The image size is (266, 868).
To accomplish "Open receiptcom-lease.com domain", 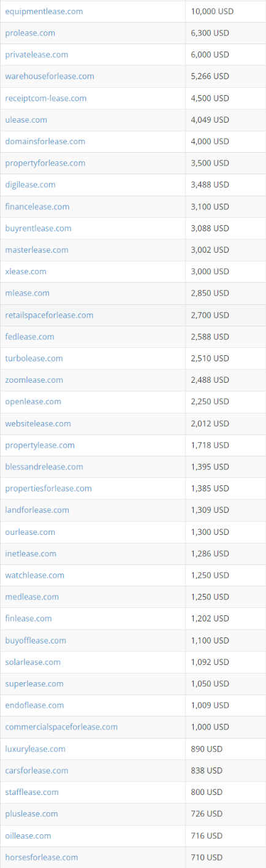I will pos(46,98).
